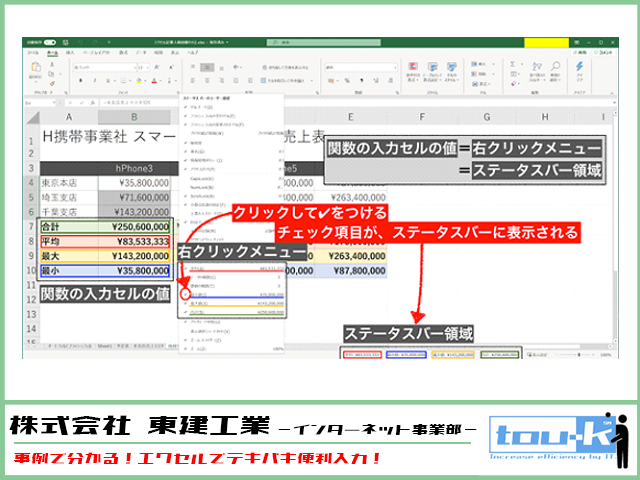Click the Copy icon in the clipboard group

(51, 74)
